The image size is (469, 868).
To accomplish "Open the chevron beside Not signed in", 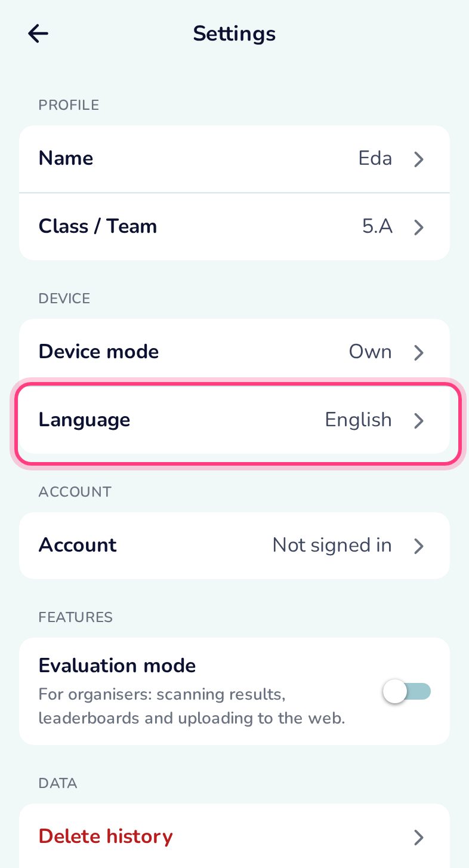I will coord(419,546).
